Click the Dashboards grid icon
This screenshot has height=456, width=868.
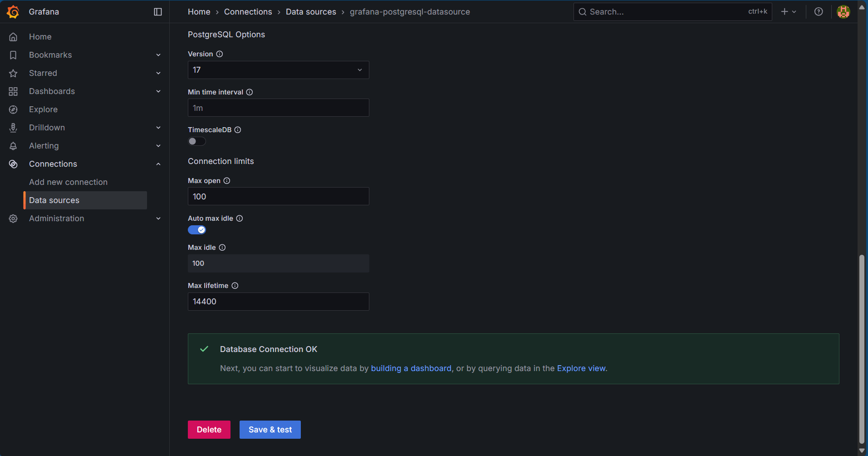[13, 91]
